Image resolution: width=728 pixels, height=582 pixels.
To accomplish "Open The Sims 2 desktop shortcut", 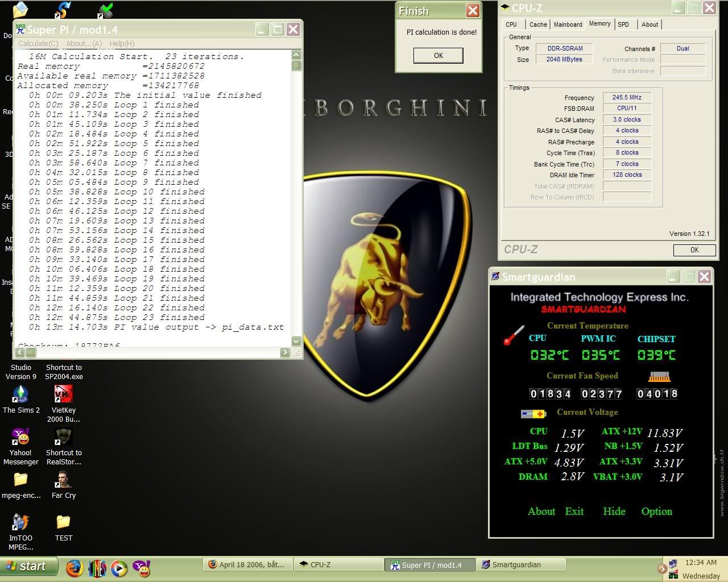I will click(21, 400).
